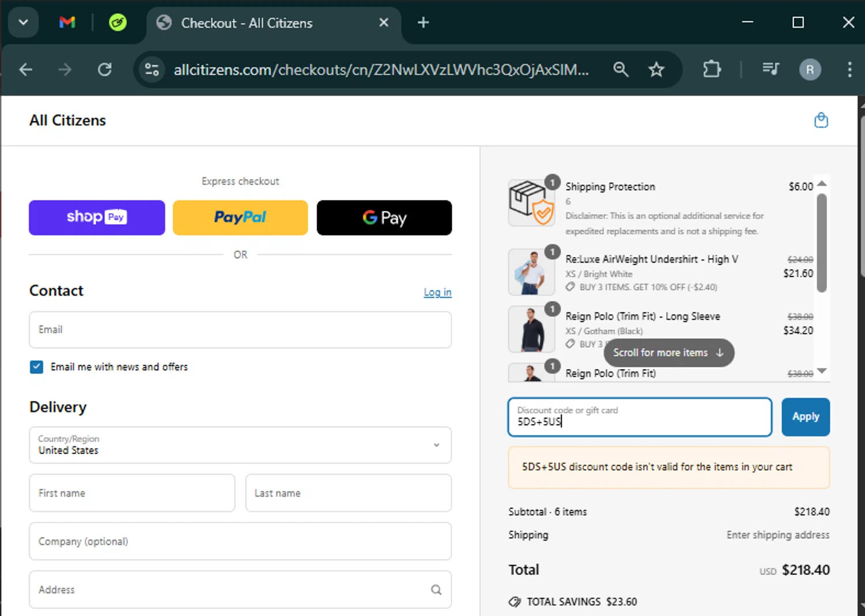Viewport: 865px width, 616px height.
Task: Click the Reign Polo Long Sleeve thumbnail
Action: (x=532, y=329)
